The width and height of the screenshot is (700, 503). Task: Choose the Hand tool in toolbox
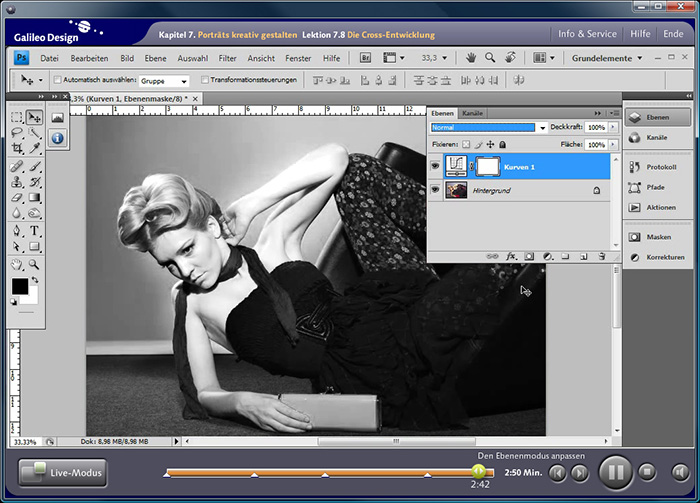tap(17, 264)
